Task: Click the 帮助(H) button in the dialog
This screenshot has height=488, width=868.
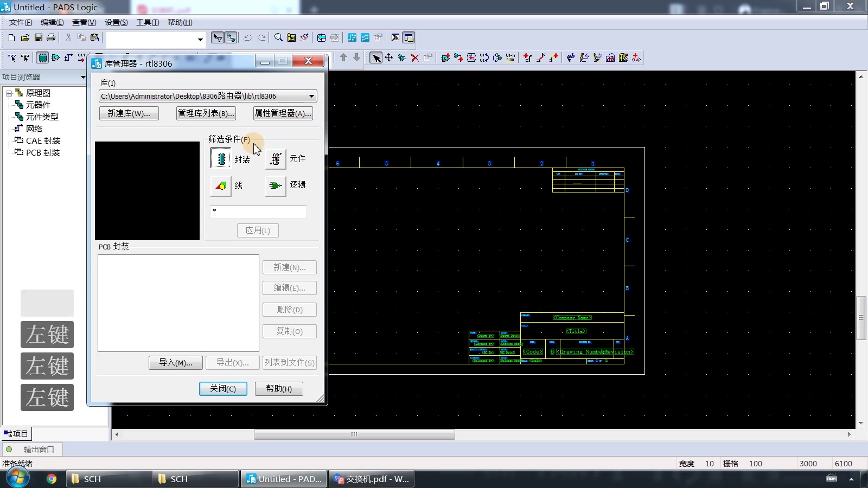Action: tap(279, 389)
